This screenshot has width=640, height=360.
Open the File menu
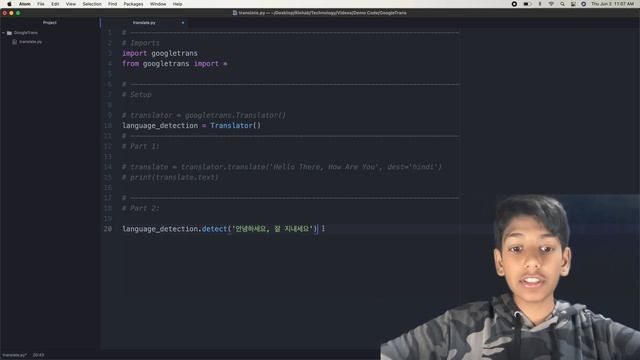(41, 4)
